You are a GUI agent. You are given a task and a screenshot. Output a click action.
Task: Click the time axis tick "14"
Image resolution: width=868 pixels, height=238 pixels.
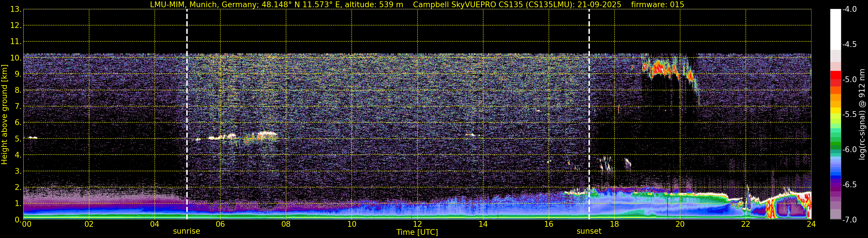(x=483, y=224)
